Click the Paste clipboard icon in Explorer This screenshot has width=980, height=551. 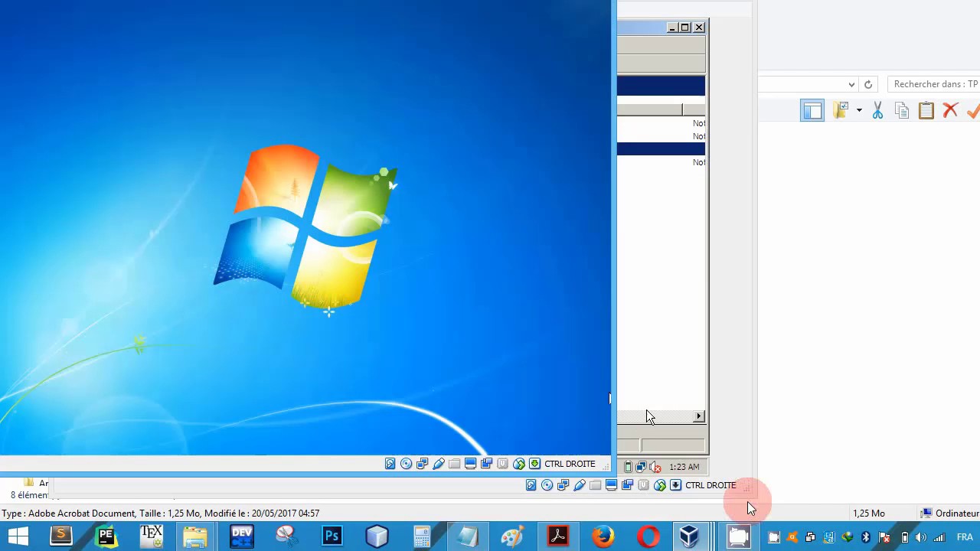click(x=926, y=111)
